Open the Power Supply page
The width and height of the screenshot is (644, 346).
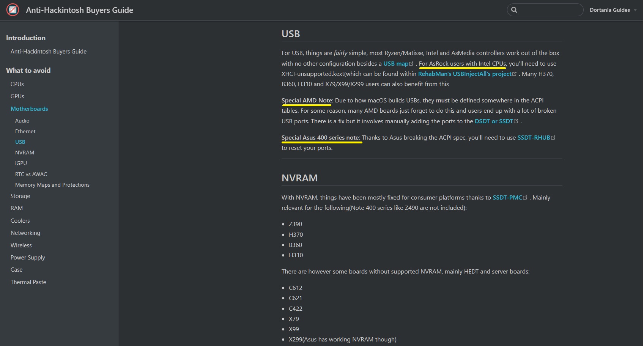coord(28,258)
